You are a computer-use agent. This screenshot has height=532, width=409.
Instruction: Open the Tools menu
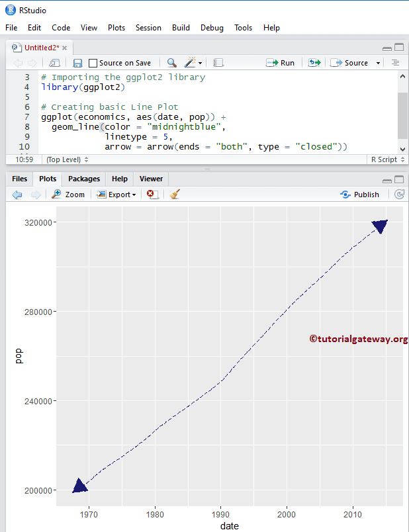click(x=243, y=28)
